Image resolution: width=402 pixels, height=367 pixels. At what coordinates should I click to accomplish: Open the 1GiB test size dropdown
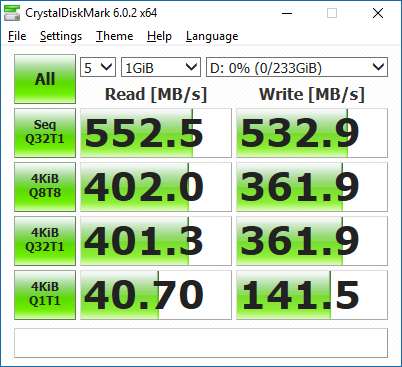(161, 67)
